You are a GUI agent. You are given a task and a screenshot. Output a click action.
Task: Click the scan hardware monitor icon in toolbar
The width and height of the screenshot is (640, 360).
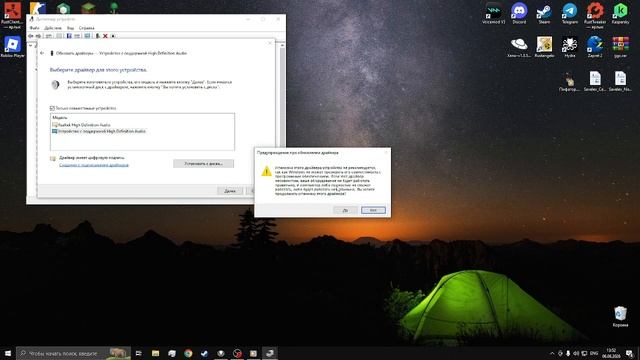pos(87,36)
